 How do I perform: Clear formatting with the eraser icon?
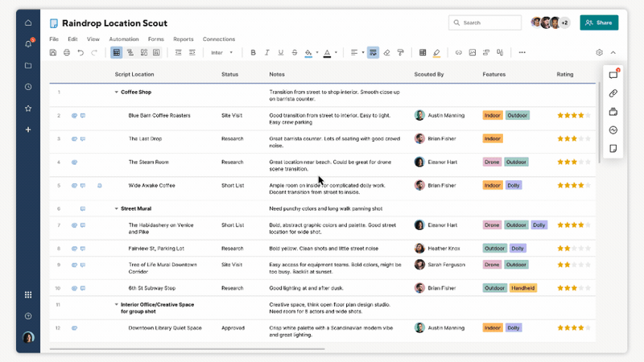click(x=386, y=52)
